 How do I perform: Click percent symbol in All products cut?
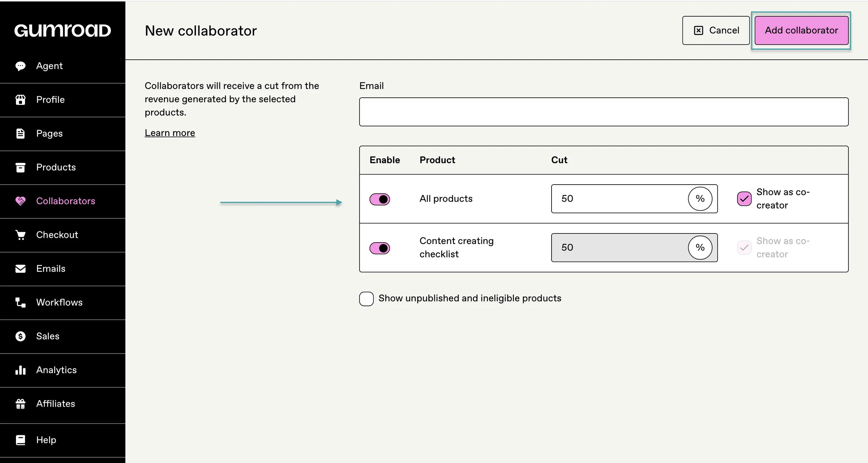[x=700, y=199]
